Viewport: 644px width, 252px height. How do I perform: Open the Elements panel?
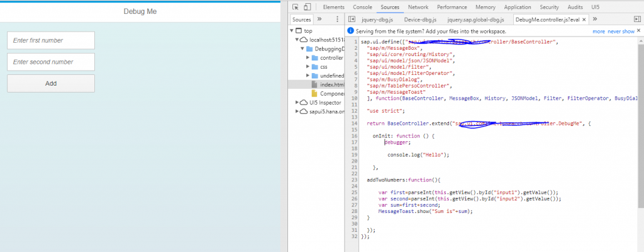coord(333,7)
